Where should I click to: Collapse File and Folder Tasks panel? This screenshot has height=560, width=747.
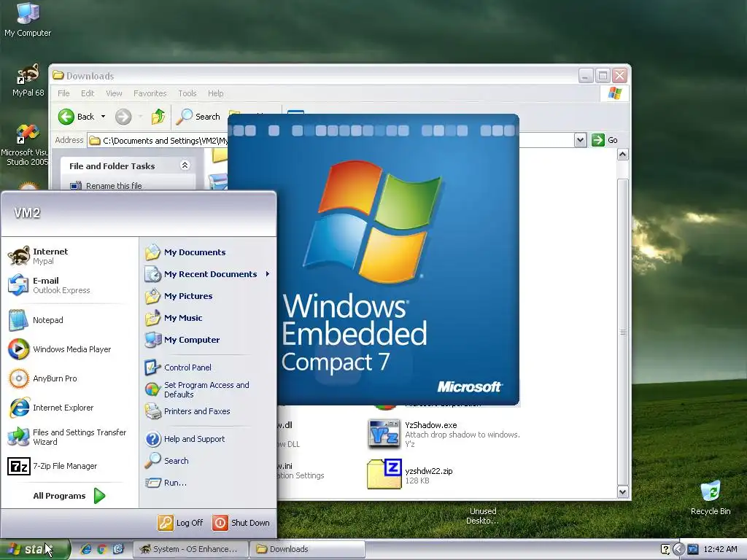coord(185,166)
